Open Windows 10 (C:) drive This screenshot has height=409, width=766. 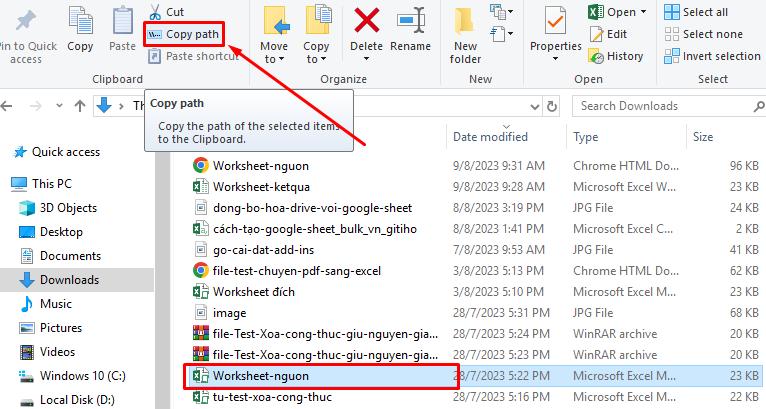(x=72, y=375)
